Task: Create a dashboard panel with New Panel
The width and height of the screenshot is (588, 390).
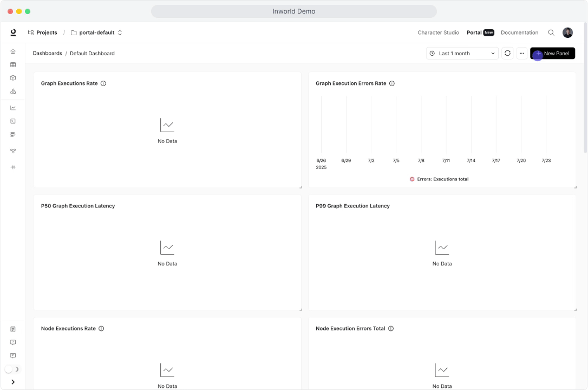Action: (x=553, y=53)
